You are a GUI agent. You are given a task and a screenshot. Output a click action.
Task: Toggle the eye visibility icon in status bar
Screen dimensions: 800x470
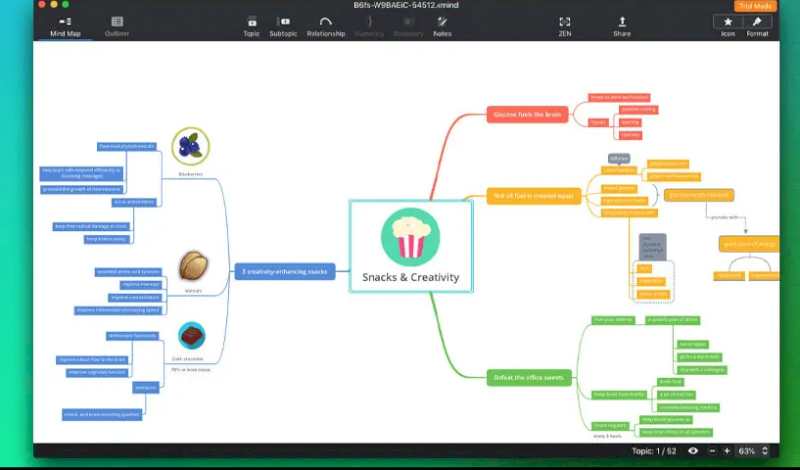693,451
